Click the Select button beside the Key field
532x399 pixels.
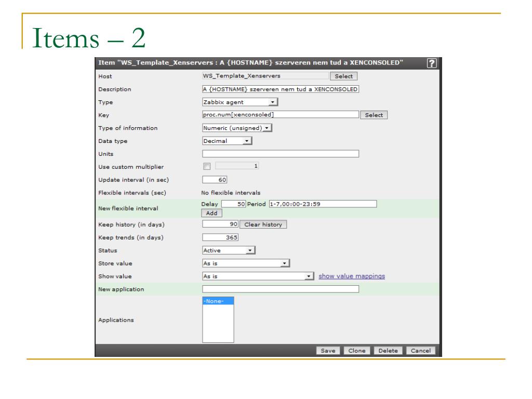tap(374, 115)
